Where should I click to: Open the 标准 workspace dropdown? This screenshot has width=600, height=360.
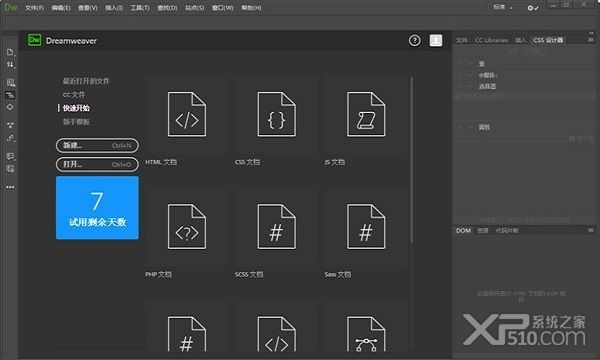[x=503, y=7]
